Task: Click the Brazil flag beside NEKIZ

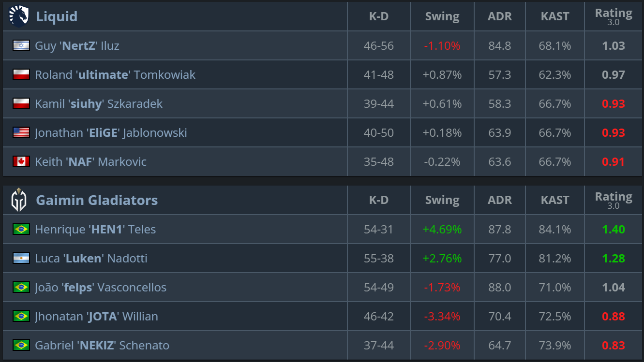Action: coord(21,346)
